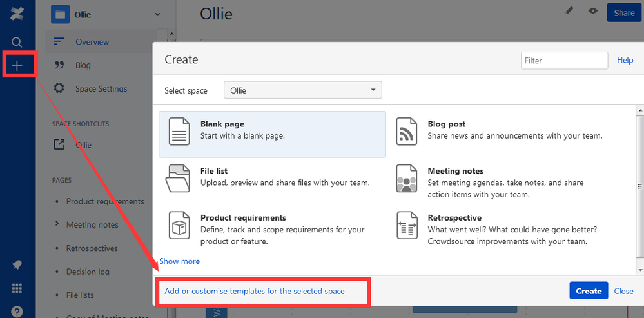Click the Close link in dialog
This screenshot has width=644, height=318.
click(623, 290)
